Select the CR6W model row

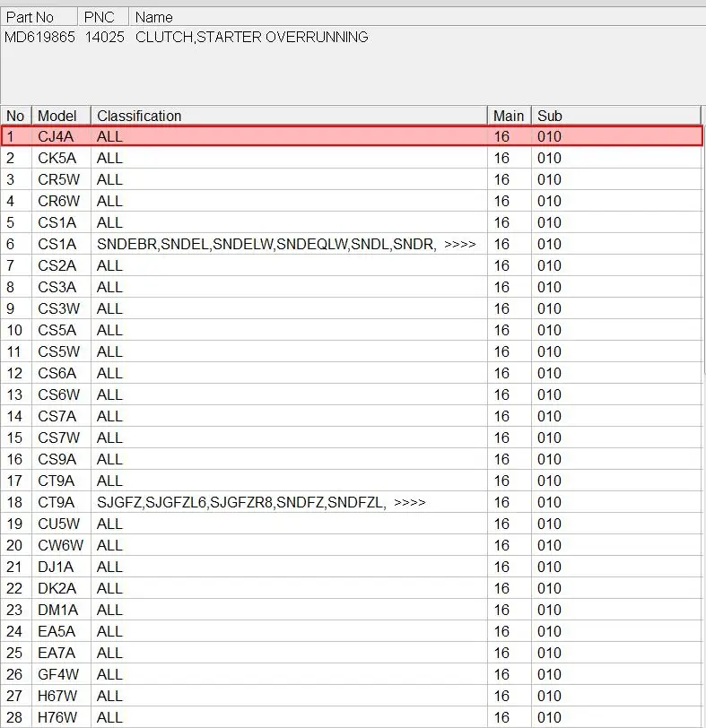(x=352, y=201)
